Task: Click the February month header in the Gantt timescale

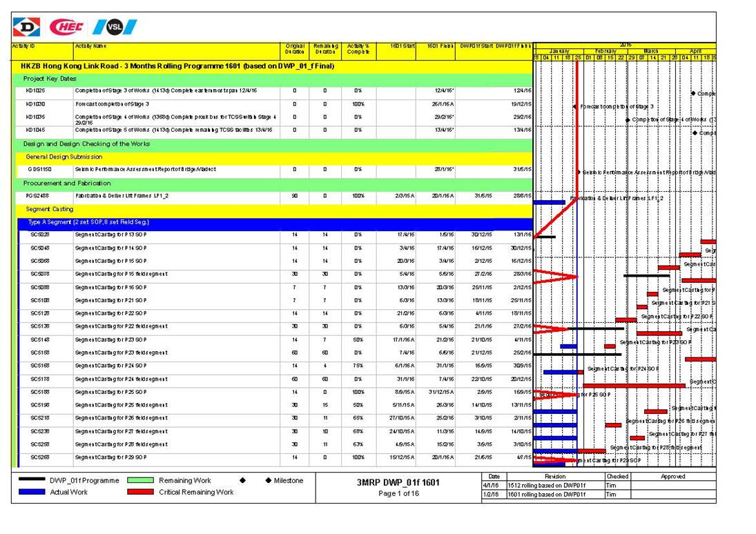Action: pyautogui.click(x=605, y=51)
